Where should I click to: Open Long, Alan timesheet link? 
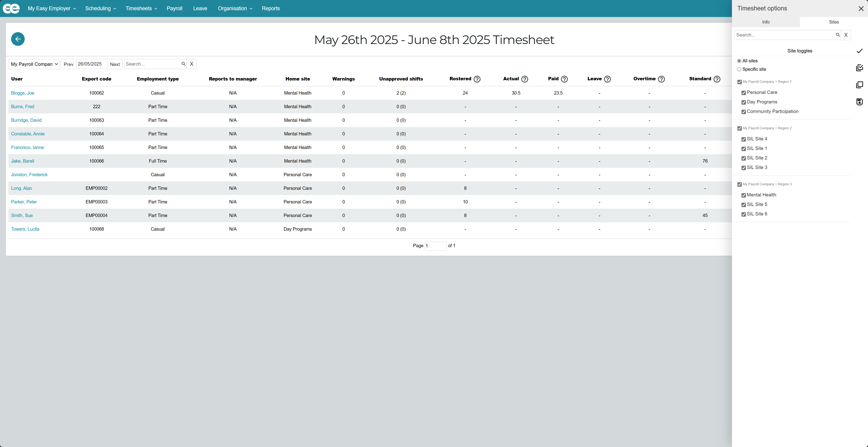[x=22, y=188]
